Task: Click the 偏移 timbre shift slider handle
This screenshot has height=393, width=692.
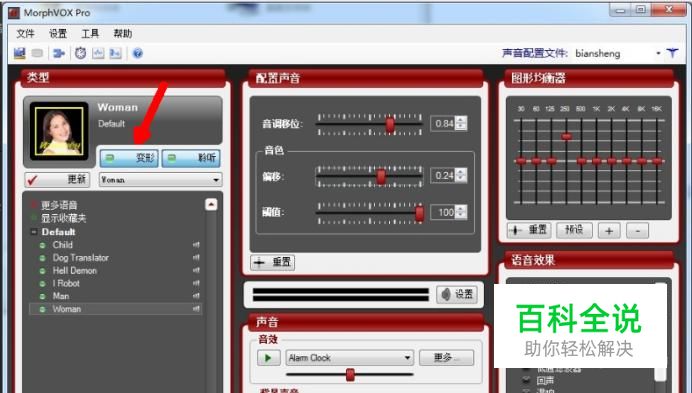Action: pyautogui.click(x=380, y=177)
